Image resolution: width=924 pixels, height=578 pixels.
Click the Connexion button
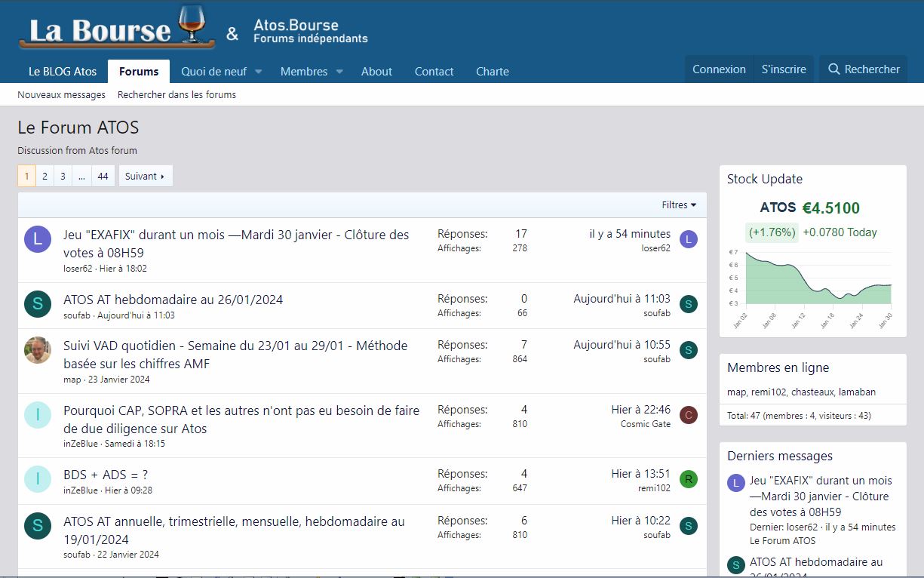719,69
